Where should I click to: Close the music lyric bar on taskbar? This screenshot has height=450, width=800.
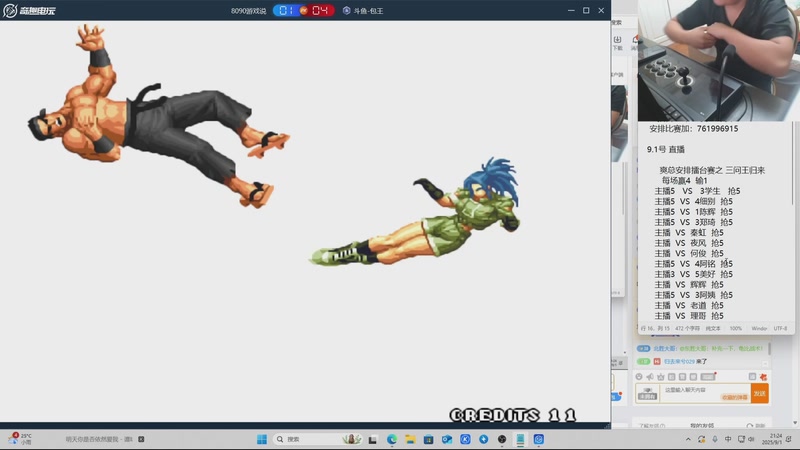tap(141, 439)
